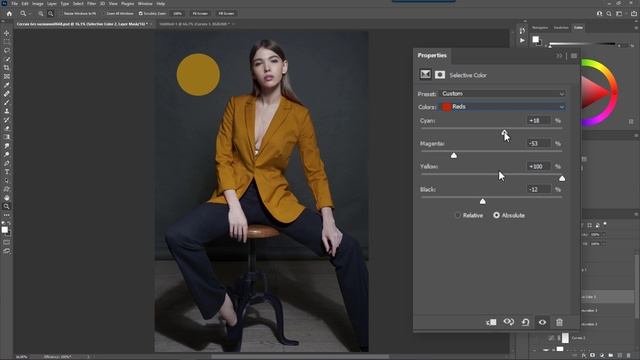Open the Search icon at top right
The image size is (640, 360).
609,13
